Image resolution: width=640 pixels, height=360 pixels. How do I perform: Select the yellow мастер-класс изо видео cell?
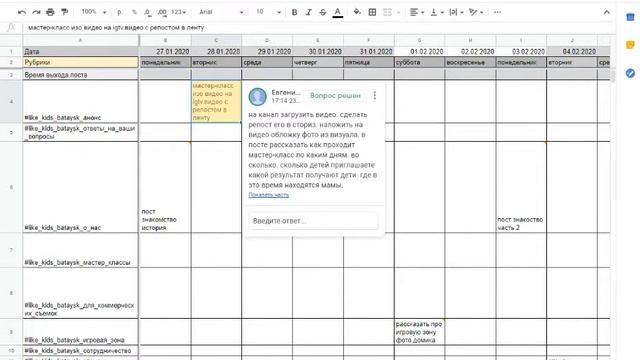tap(216, 101)
